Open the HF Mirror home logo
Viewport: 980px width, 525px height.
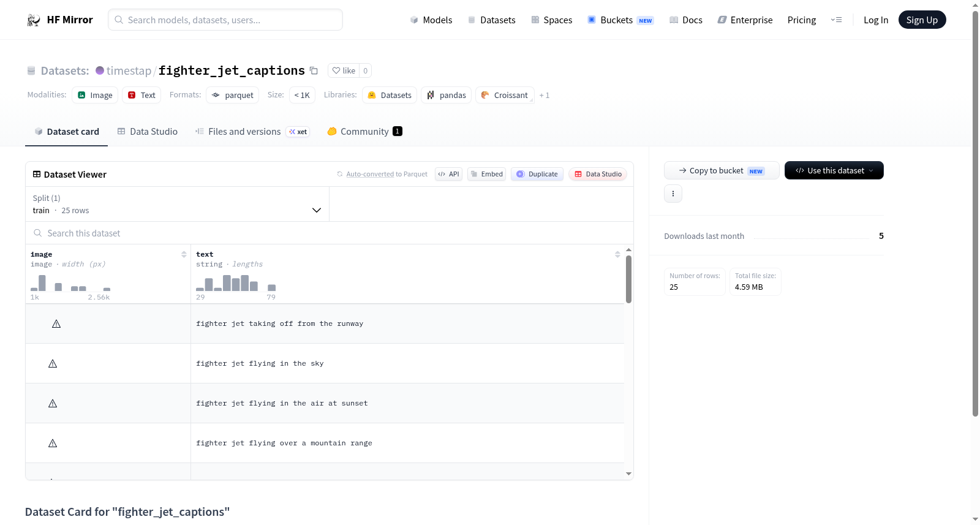click(59, 20)
